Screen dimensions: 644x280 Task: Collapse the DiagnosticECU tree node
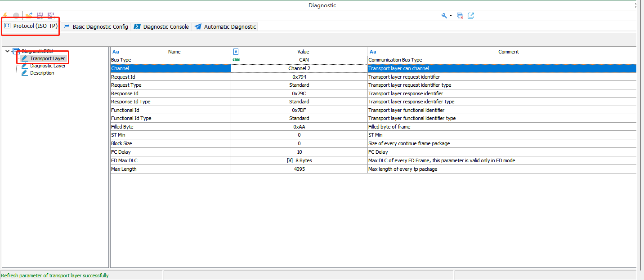coord(8,51)
